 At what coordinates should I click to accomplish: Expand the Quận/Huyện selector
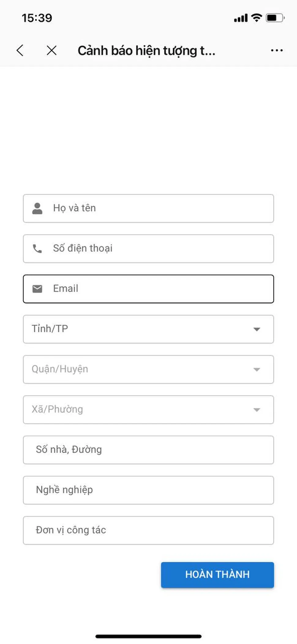[257, 370]
